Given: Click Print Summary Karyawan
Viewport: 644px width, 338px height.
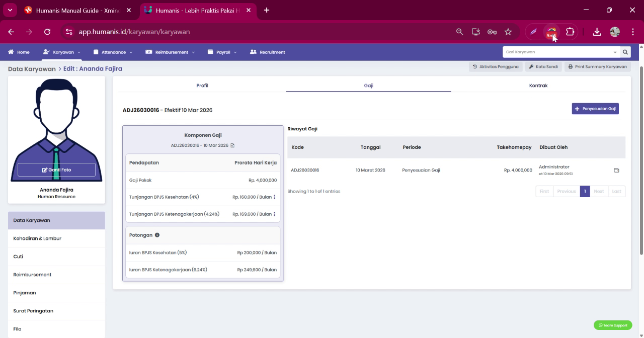Looking at the screenshot, I should pos(597,66).
